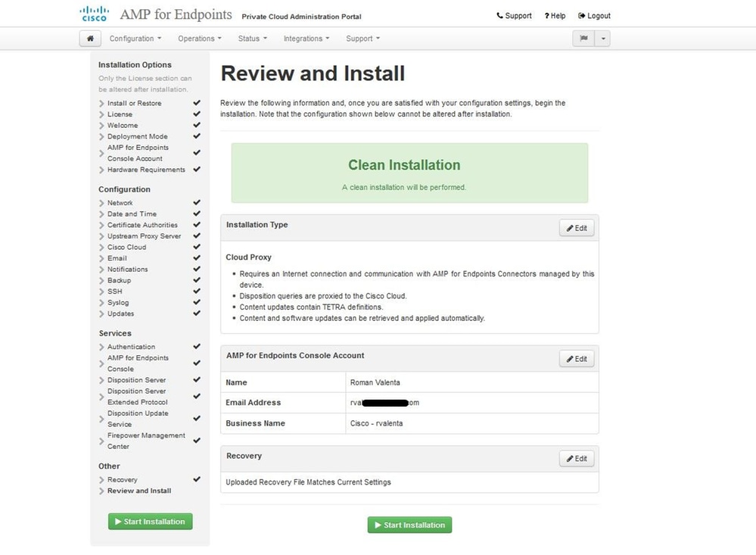Click the chevron beside Install or Restore
Image resolution: width=756 pixels, height=555 pixels.
(101, 104)
